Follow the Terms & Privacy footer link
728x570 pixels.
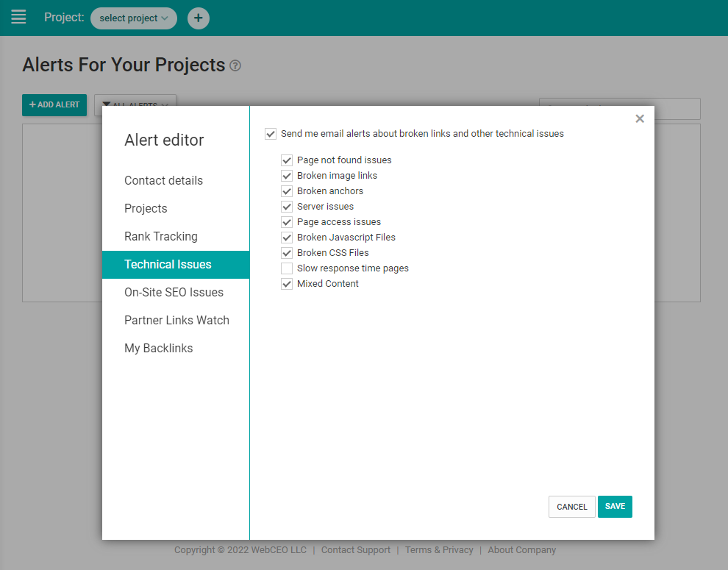[439, 550]
